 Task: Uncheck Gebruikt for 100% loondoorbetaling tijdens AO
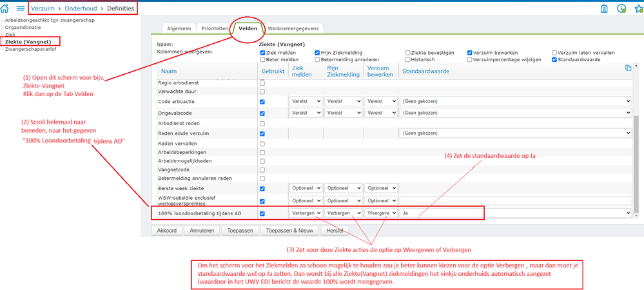tap(262, 213)
